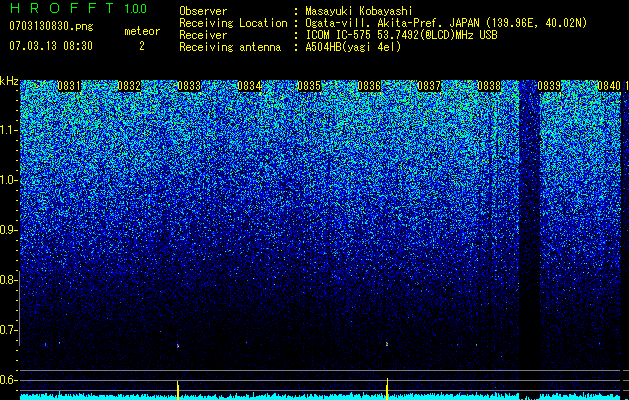Select the filename 0703130830.png
629x400 pixels.
pos(51,26)
